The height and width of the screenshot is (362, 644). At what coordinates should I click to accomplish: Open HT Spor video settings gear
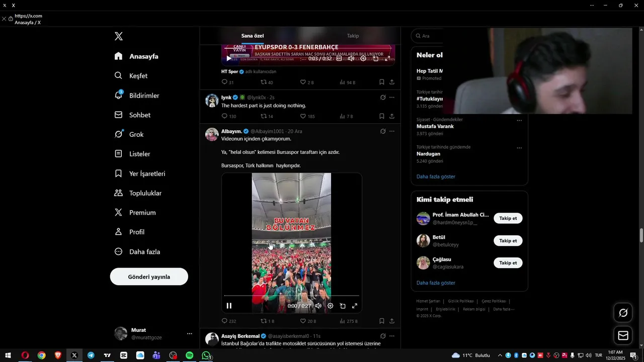tap(363, 58)
